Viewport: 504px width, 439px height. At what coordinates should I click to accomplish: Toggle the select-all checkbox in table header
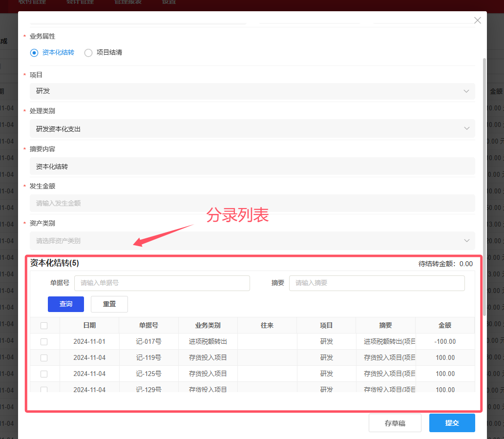point(44,326)
